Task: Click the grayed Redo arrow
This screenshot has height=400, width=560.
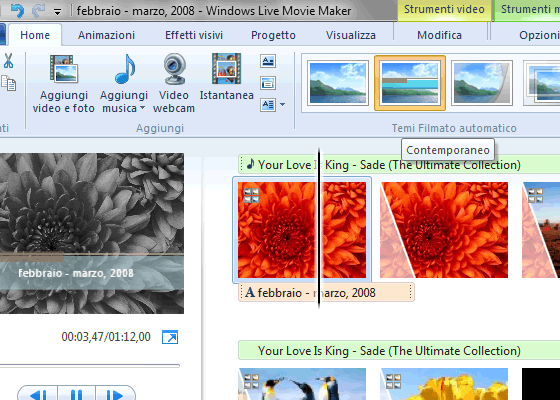Action: (38, 11)
